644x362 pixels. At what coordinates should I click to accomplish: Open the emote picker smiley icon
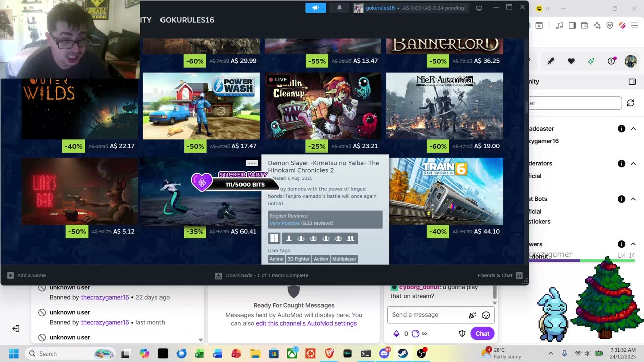coord(486,315)
